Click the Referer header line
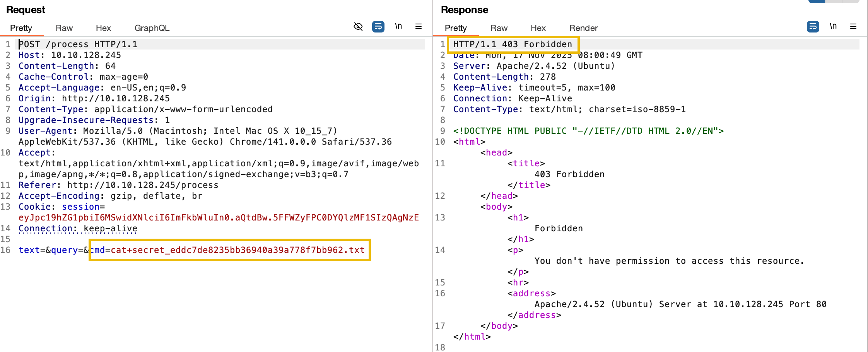 tap(119, 185)
